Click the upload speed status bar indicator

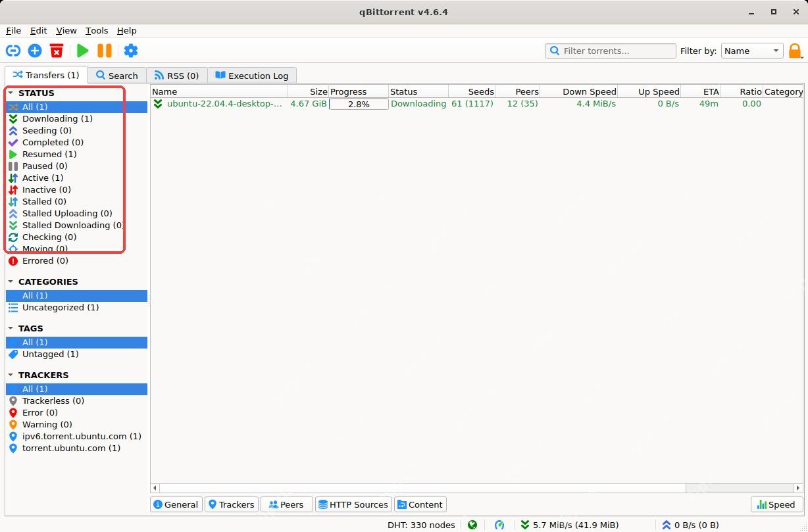[690, 525]
